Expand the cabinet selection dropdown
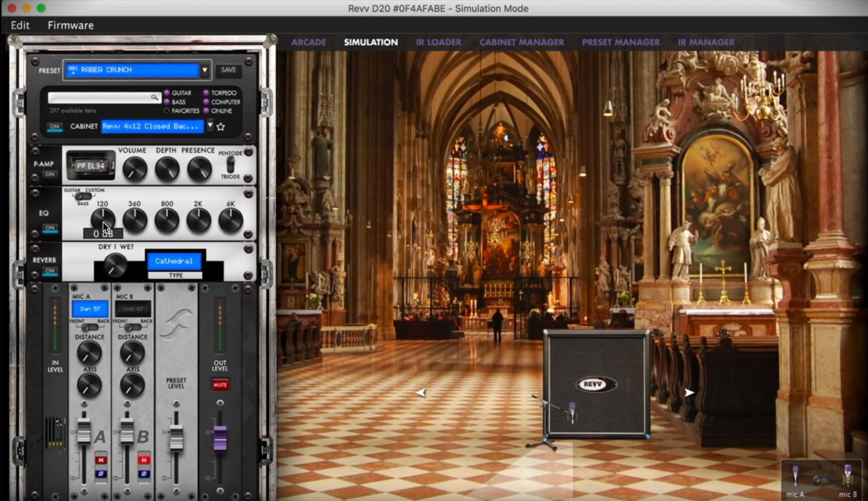The width and height of the screenshot is (868, 501). point(210,125)
